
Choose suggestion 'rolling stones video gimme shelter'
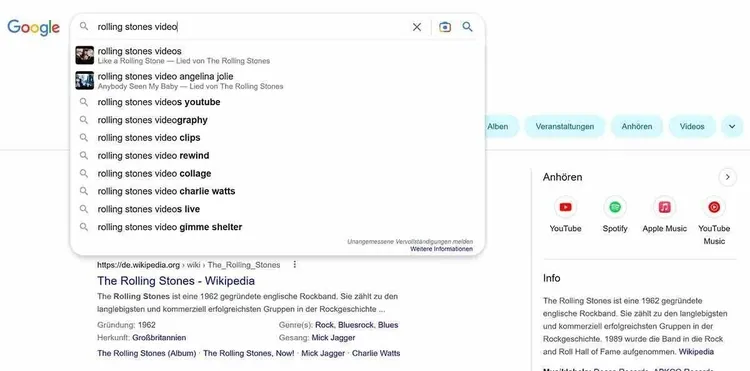[277, 227]
